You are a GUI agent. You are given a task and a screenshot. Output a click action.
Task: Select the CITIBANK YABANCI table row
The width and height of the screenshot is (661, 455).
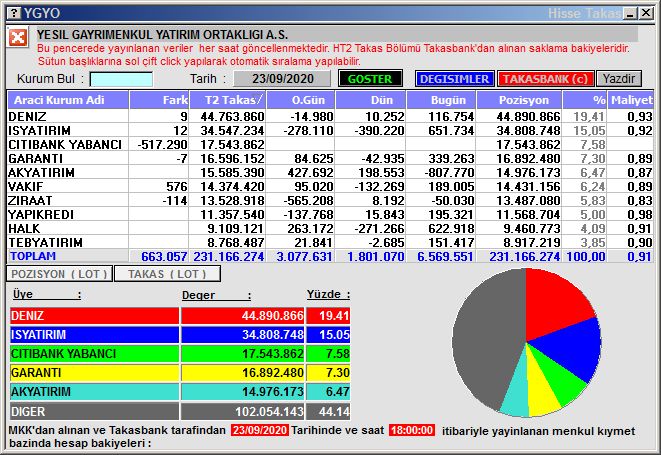(x=330, y=144)
